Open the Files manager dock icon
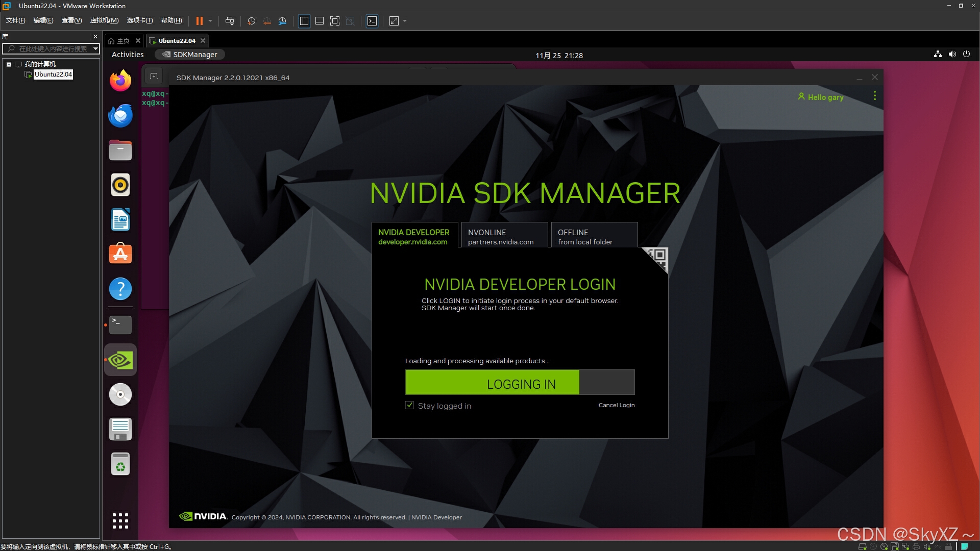Screen dimensions: 980x551 [120, 151]
